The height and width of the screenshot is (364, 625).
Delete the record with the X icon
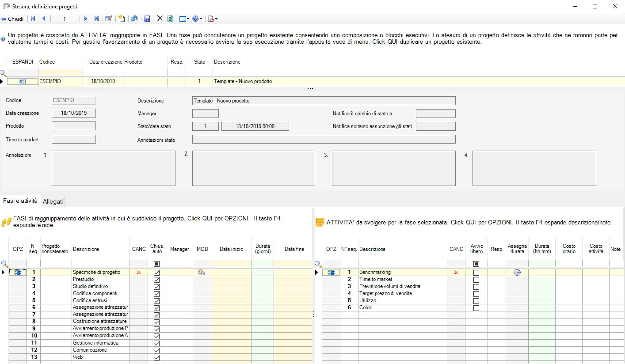160,19
